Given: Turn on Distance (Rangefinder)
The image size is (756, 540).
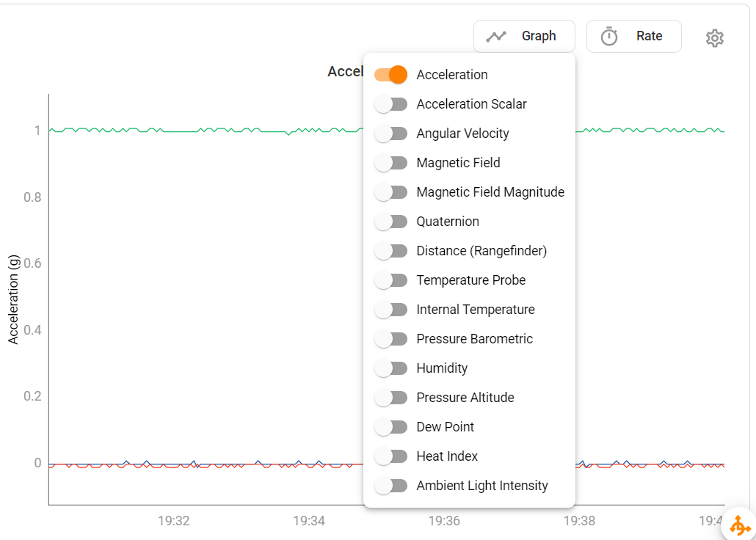Looking at the screenshot, I should (x=391, y=250).
